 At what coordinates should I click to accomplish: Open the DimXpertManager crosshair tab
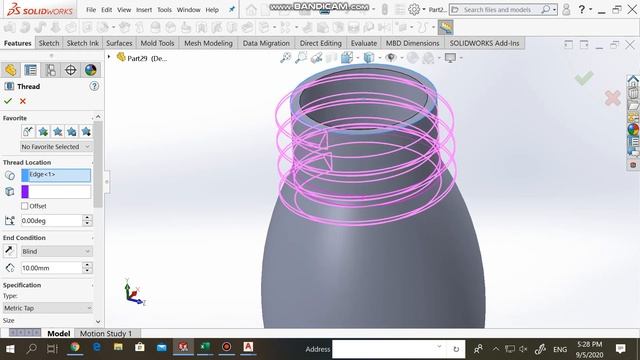pyautogui.click(x=71, y=70)
